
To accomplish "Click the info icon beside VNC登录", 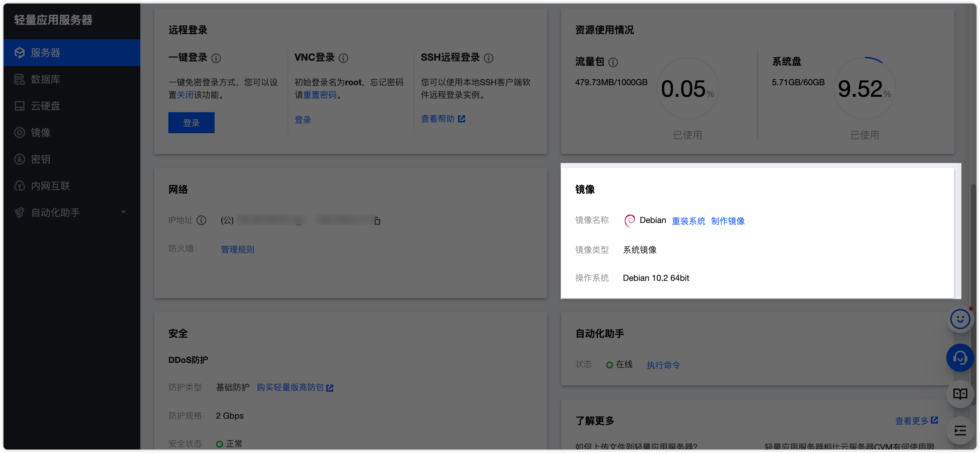I will click(x=343, y=58).
